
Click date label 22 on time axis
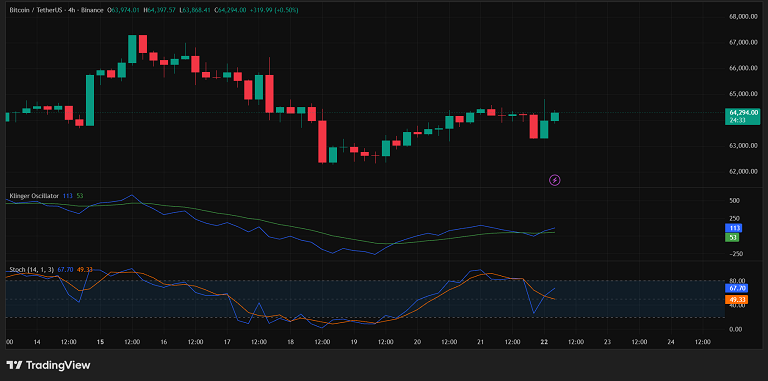[544, 342]
